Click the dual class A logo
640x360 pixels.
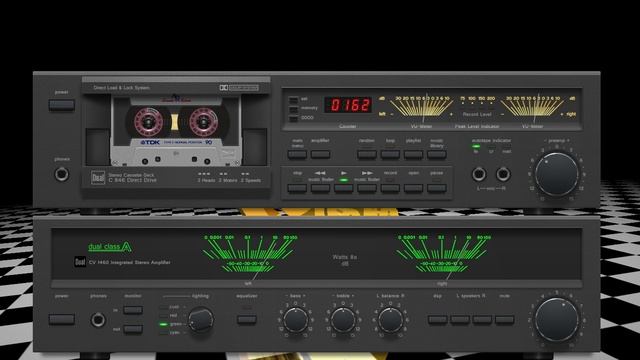110,247
